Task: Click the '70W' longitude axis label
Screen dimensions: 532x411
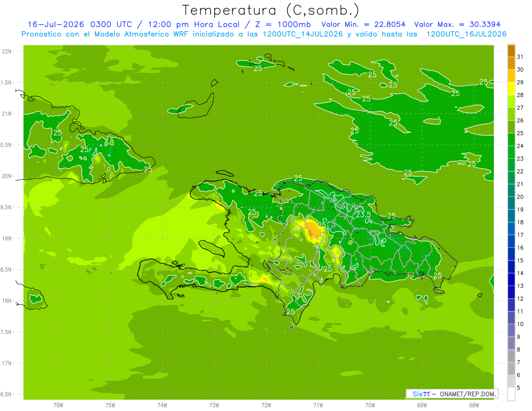Action: point(370,405)
